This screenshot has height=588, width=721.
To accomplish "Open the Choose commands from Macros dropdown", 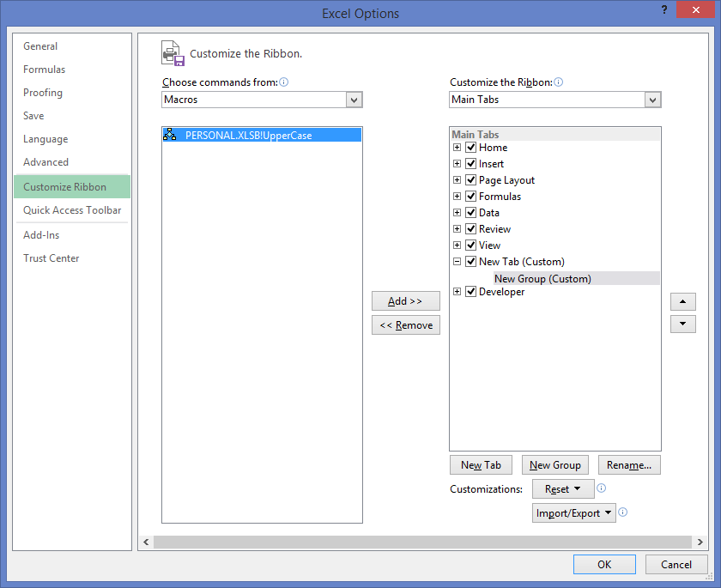I will 354,100.
